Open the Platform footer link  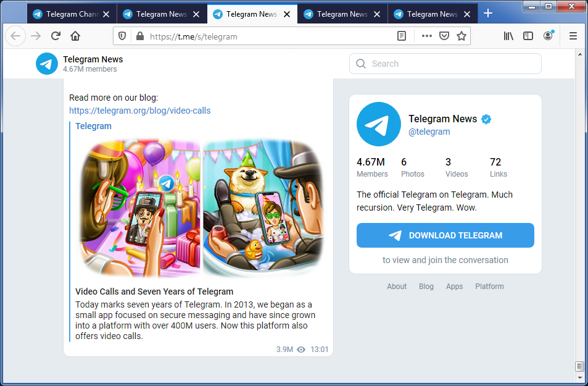[489, 286]
